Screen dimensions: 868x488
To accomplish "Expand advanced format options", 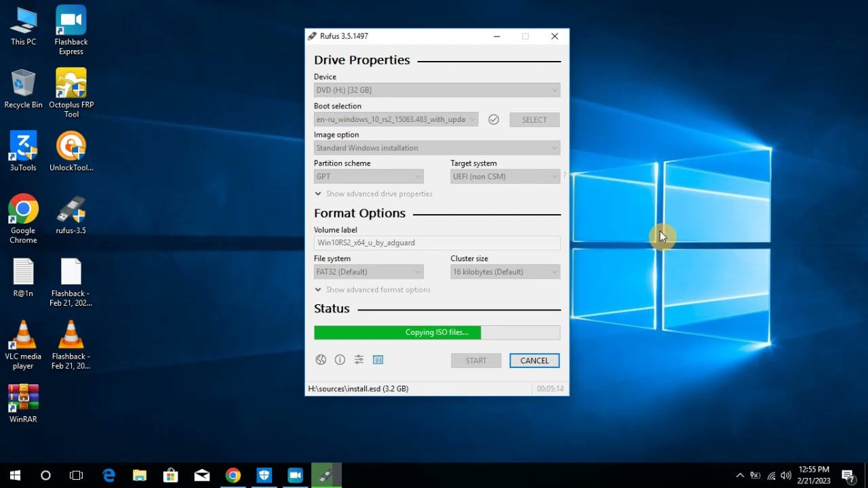I will pos(372,289).
